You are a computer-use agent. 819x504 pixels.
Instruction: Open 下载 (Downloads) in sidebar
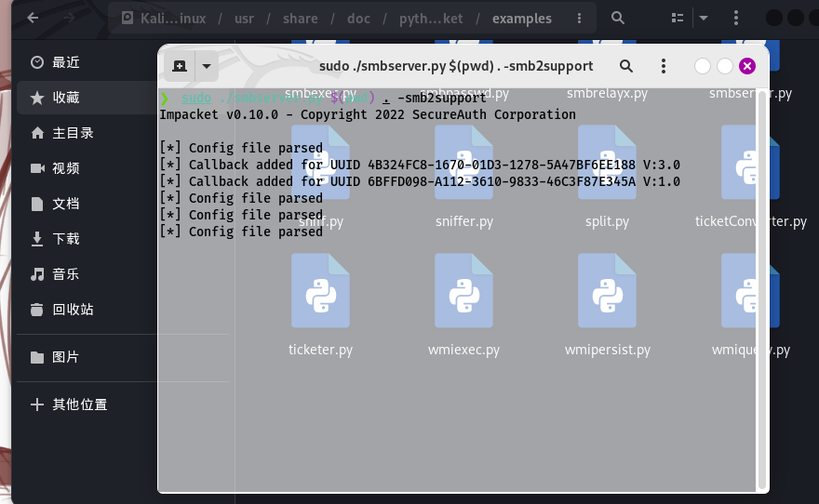pyautogui.click(x=65, y=239)
